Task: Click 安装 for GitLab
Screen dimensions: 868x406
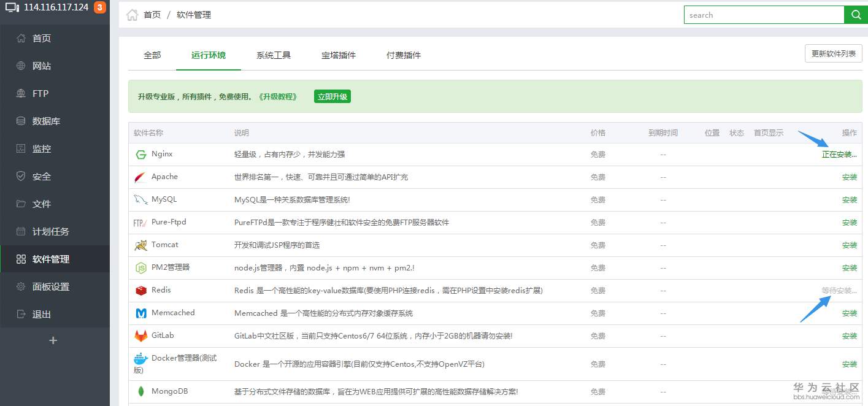Action: coord(850,336)
